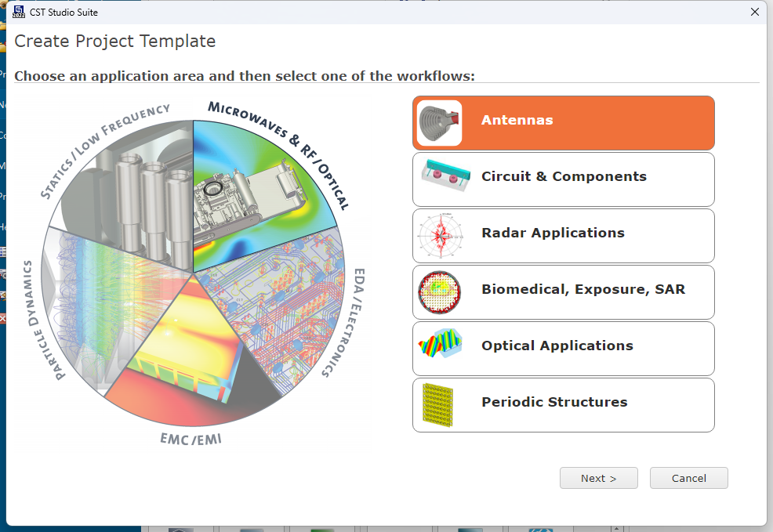Pick Biomedical, Exposure, SAR workflow

pyautogui.click(x=564, y=292)
